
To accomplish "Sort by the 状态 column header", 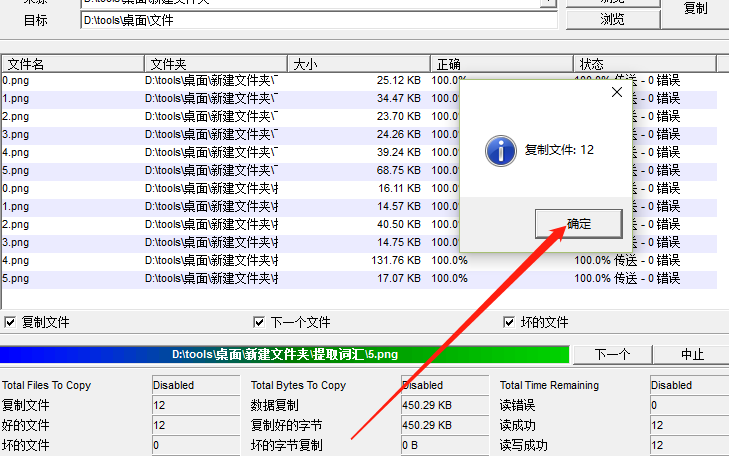I will 645,64.
